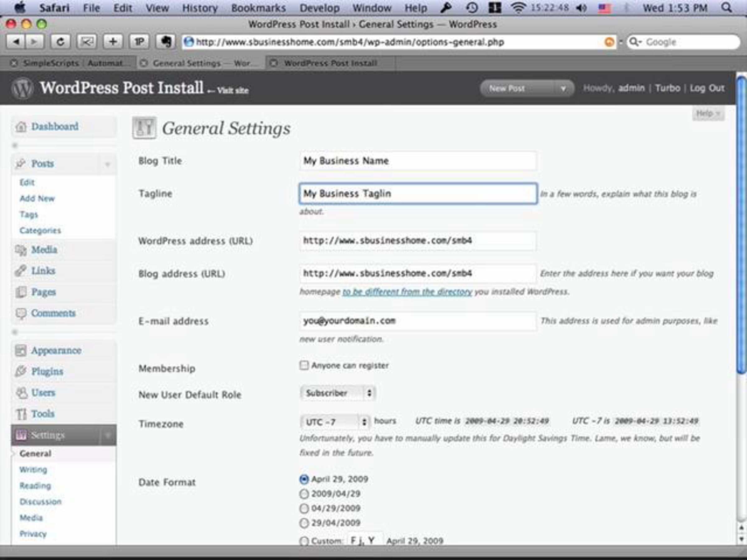
Task: Open the Bookmarks menu
Action: click(258, 7)
